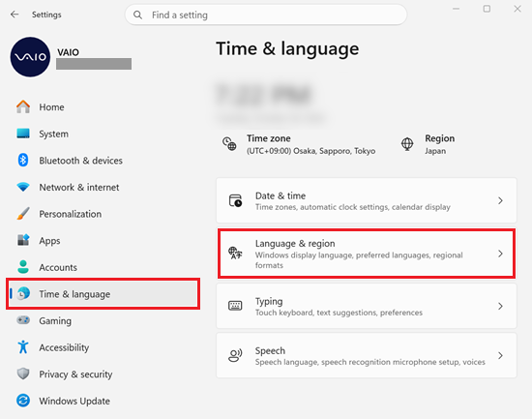Click the back arrow in Settings
The width and height of the screenshot is (532, 419).
point(15,15)
